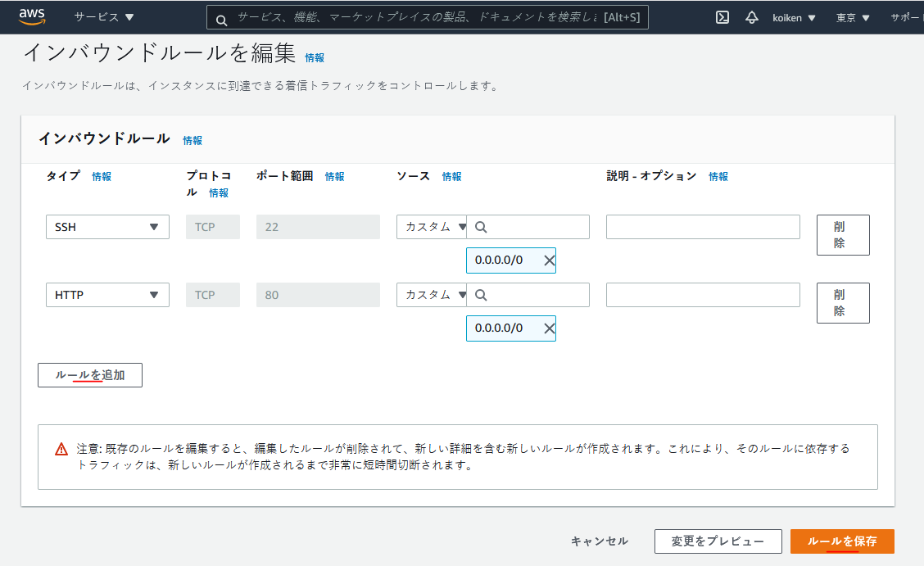Open the AWS CloudShell terminal icon
924x566 pixels.
tap(722, 16)
